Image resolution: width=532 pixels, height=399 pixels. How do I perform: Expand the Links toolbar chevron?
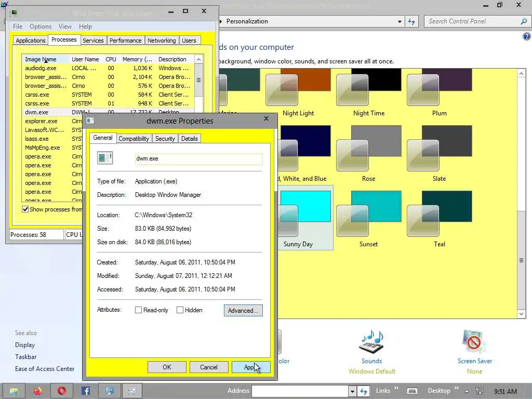pyautogui.click(x=396, y=388)
